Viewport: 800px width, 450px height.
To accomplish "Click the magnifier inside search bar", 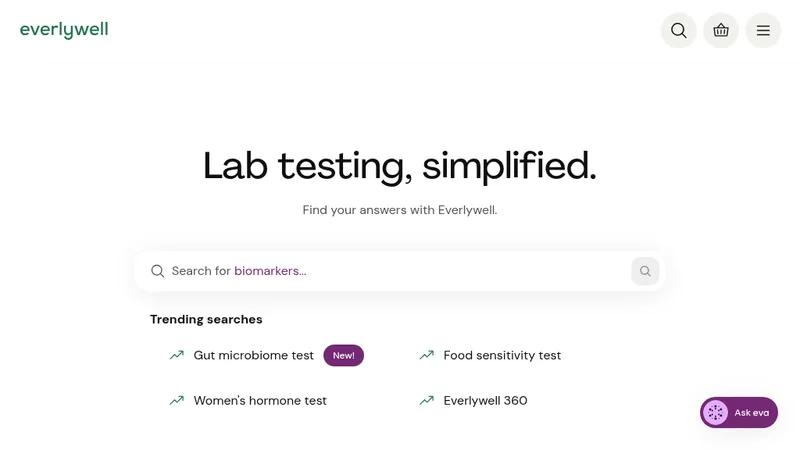I will tap(158, 271).
